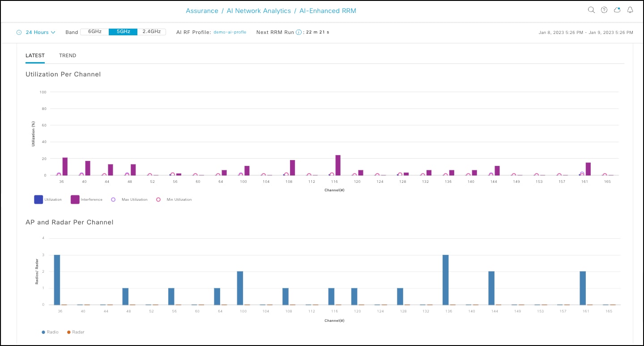Click the Interference legend label text
Viewport: 644px width, 346px height.
[92, 199]
